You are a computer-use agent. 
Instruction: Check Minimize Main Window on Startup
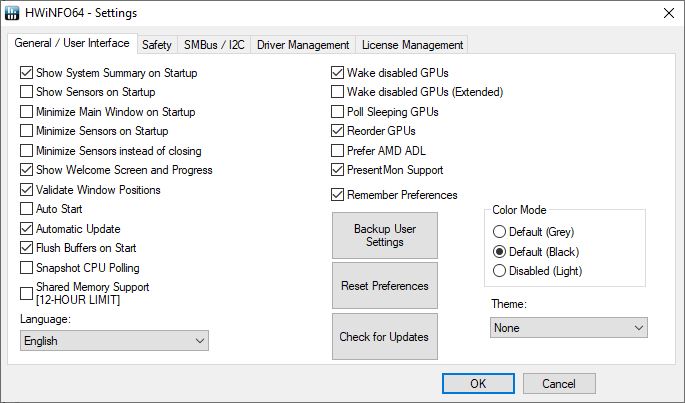tap(27, 111)
